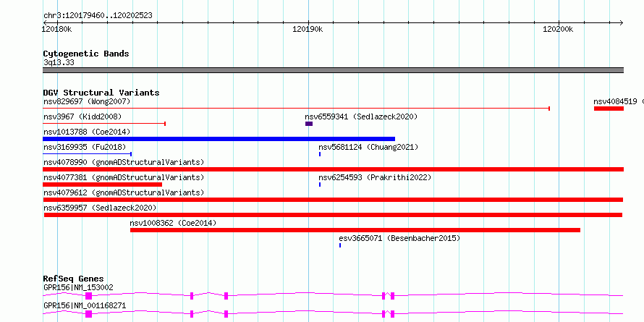Select the nsv829697 thin red variant line

click(x=297, y=109)
